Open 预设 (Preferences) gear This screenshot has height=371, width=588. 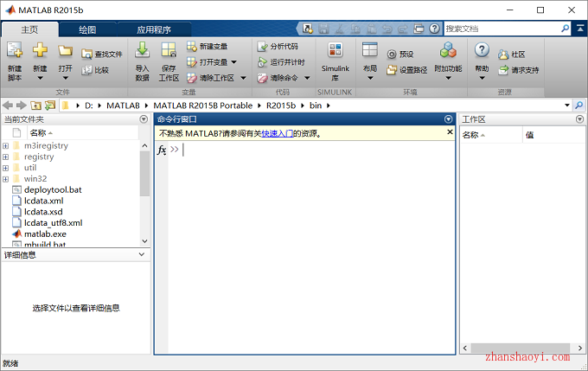(x=400, y=54)
